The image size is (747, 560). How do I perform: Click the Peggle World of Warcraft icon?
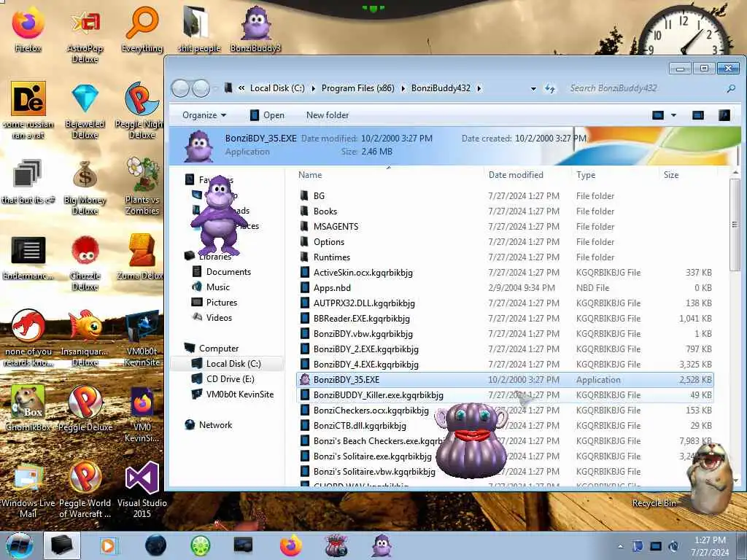(85, 490)
